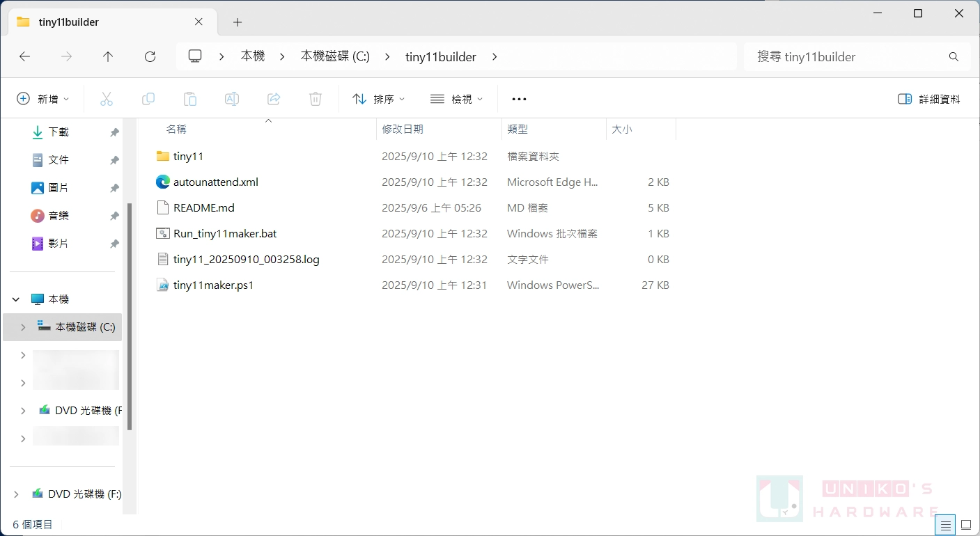Viewport: 980px width, 536px height.
Task: Expand the nested DVD 光碟機 node under 本機
Action: (x=23, y=411)
